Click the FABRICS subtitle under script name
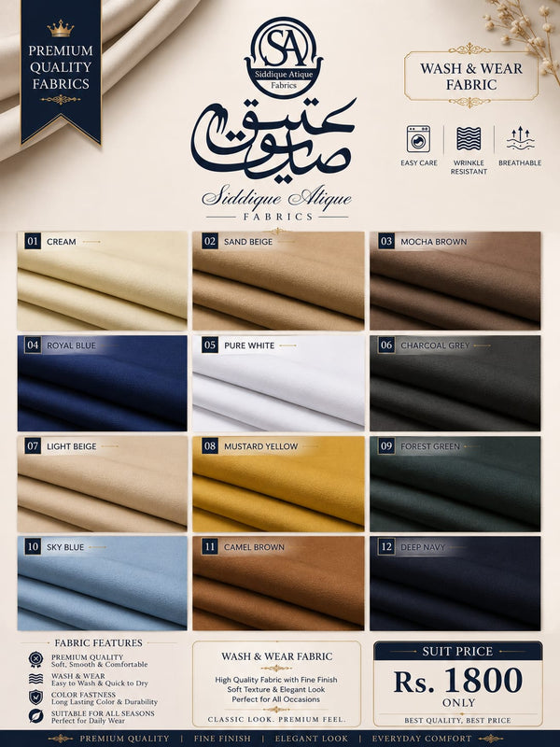Image resolution: width=560 pixels, height=747 pixels. [x=278, y=217]
